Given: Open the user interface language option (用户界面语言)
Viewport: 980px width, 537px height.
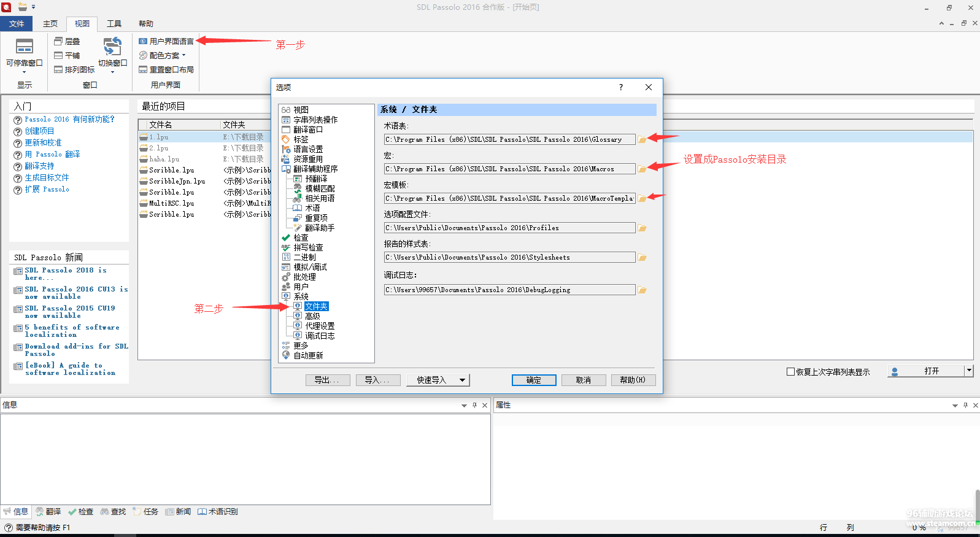Looking at the screenshot, I should click(x=166, y=41).
